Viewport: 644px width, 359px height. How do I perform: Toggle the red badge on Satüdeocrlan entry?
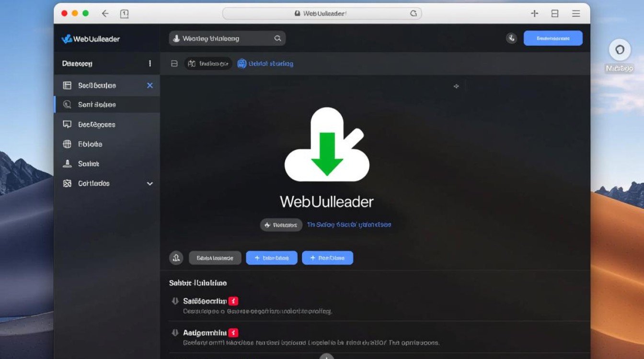233,301
